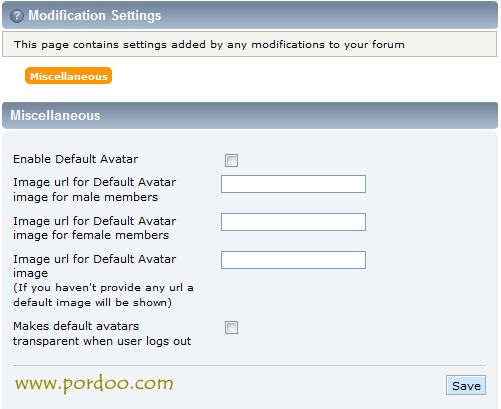Viewport: 501px width, 409px height.
Task: Click the female members image url label
Action: (x=95, y=228)
